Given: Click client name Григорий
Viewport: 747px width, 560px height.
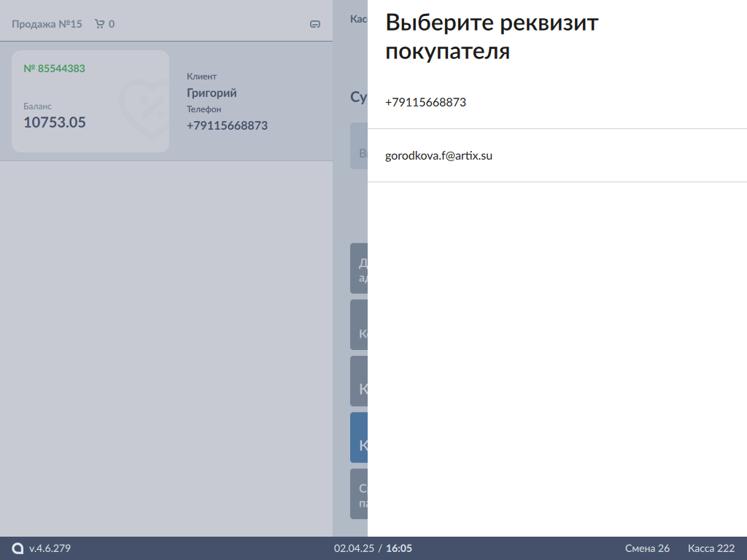Looking at the screenshot, I should click(212, 93).
